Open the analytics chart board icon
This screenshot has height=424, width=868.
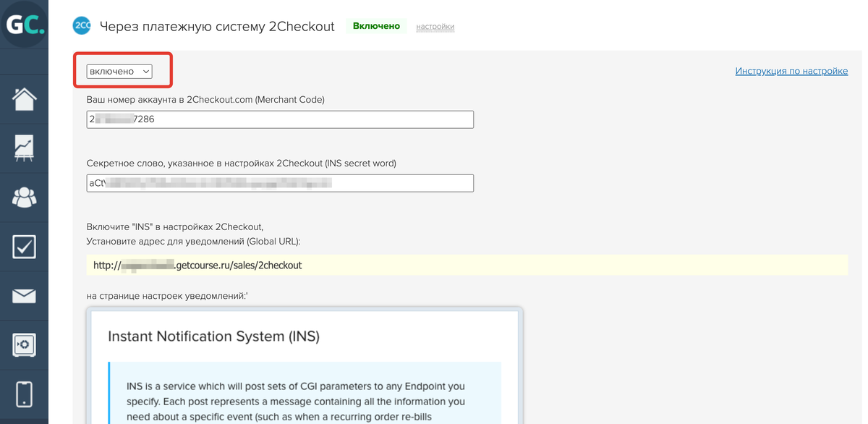24,148
